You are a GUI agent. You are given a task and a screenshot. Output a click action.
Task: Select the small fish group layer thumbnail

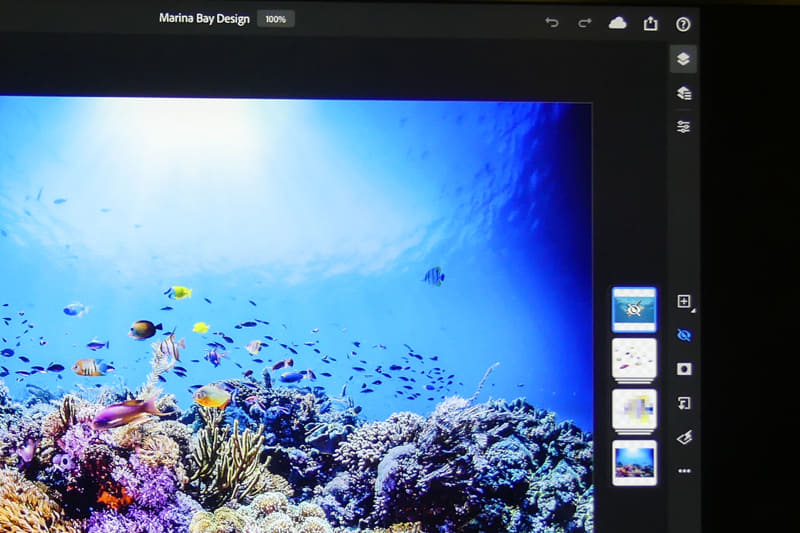[634, 360]
